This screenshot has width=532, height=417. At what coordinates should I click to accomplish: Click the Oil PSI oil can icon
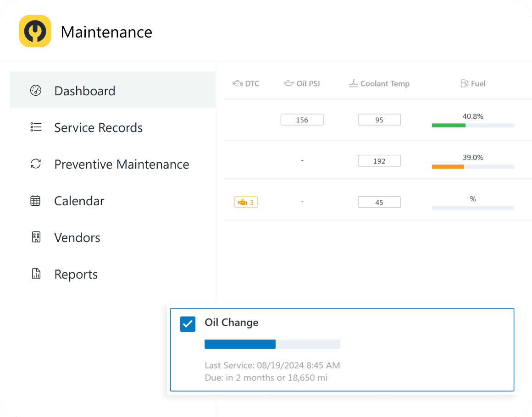click(x=289, y=83)
